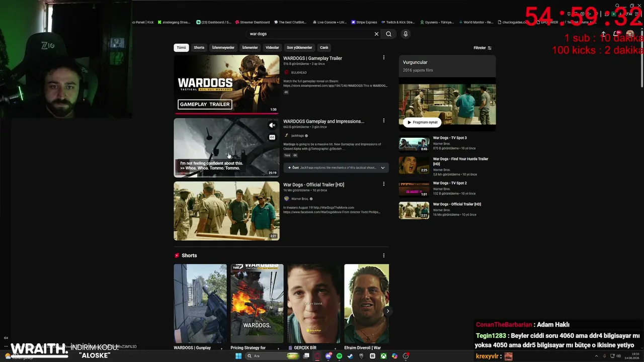Open the YouTube create upload icon

603,34
